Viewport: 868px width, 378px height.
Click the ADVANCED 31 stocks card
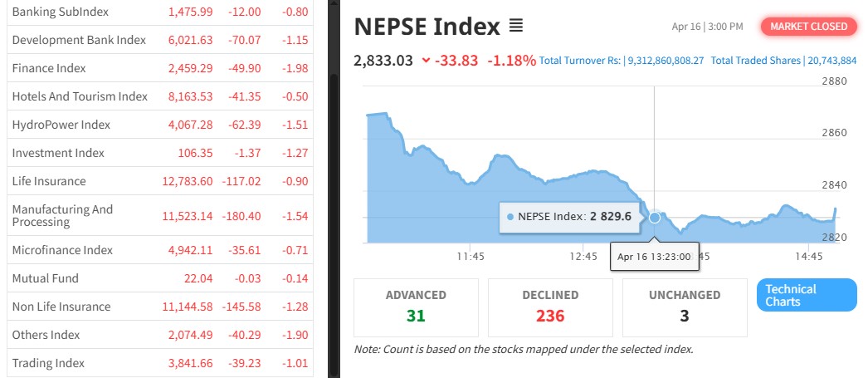pyautogui.click(x=416, y=307)
